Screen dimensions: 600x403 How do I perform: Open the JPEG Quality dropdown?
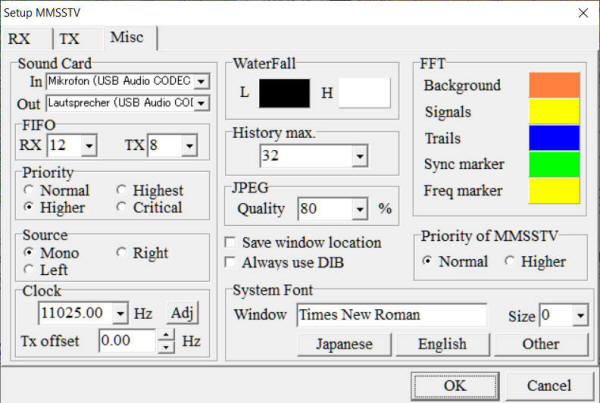[x=360, y=210]
